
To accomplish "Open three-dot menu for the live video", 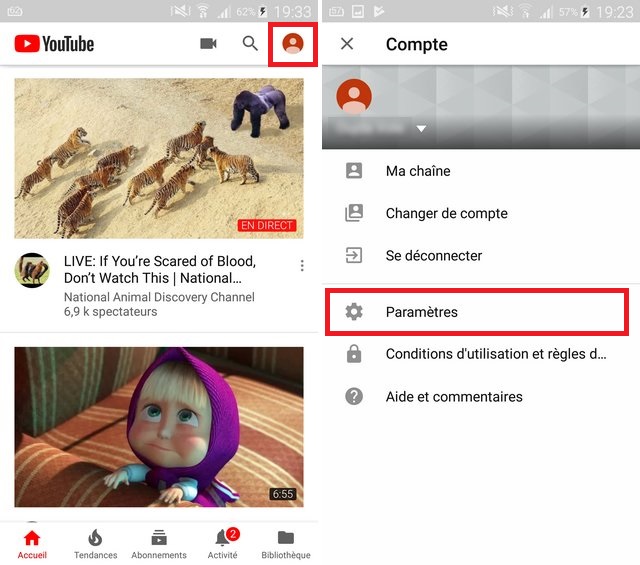I will [302, 266].
